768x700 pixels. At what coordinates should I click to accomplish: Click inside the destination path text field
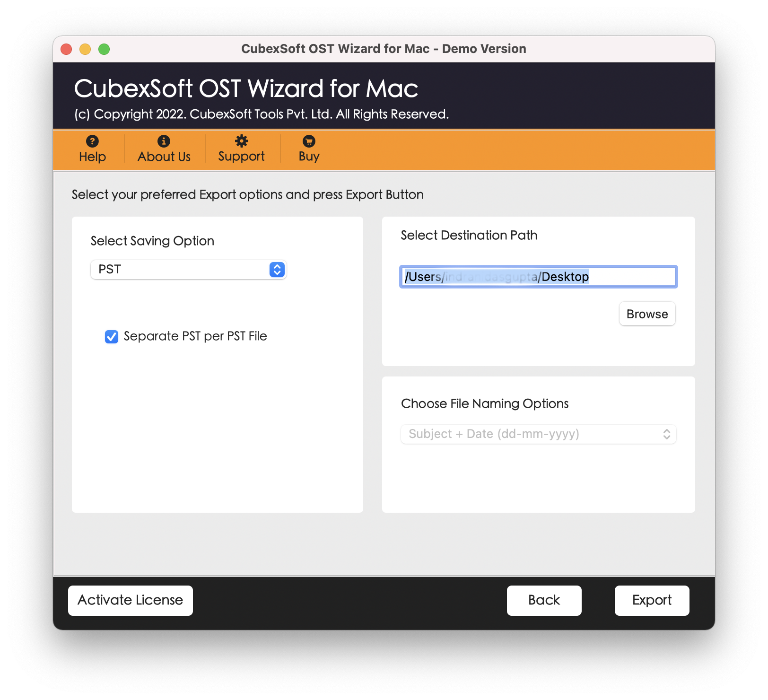coord(538,277)
